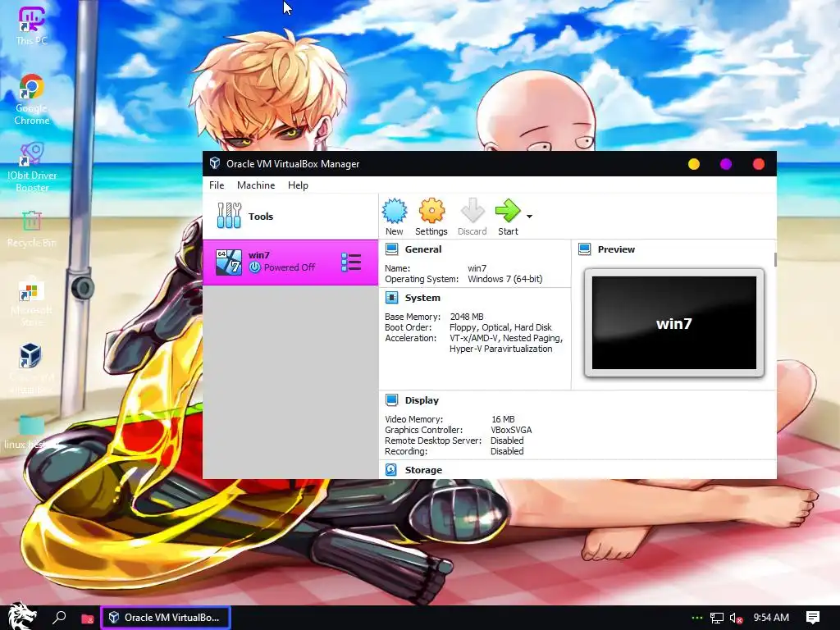Open the File menu

[217, 185]
